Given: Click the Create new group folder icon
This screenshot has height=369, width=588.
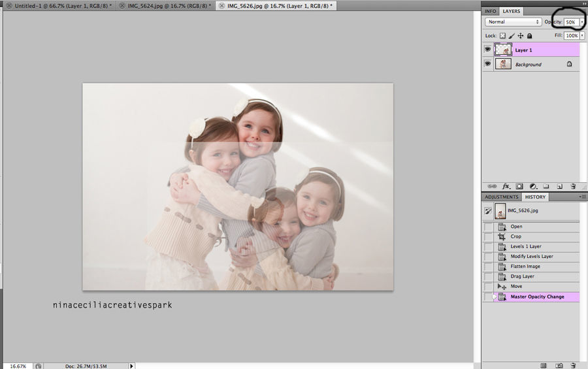Looking at the screenshot, I should point(546,186).
